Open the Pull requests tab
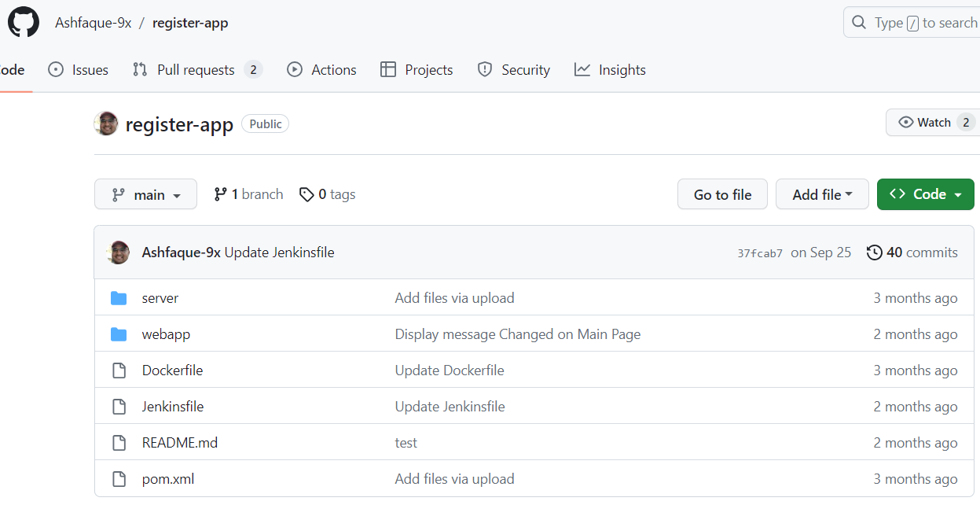This screenshot has height=505, width=980. tap(197, 70)
